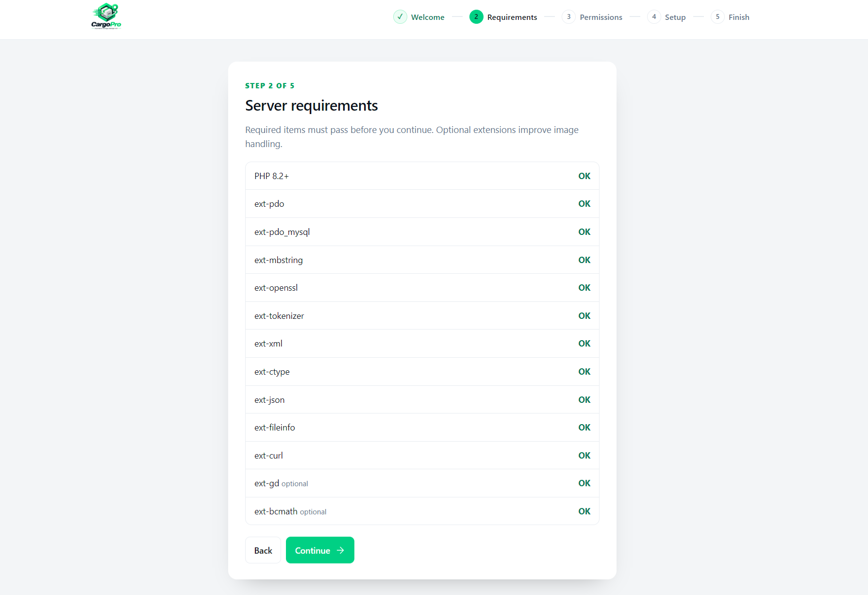Viewport: 868px width, 595px height.
Task: Select the ext-pdo requirement name
Action: [x=269, y=204]
